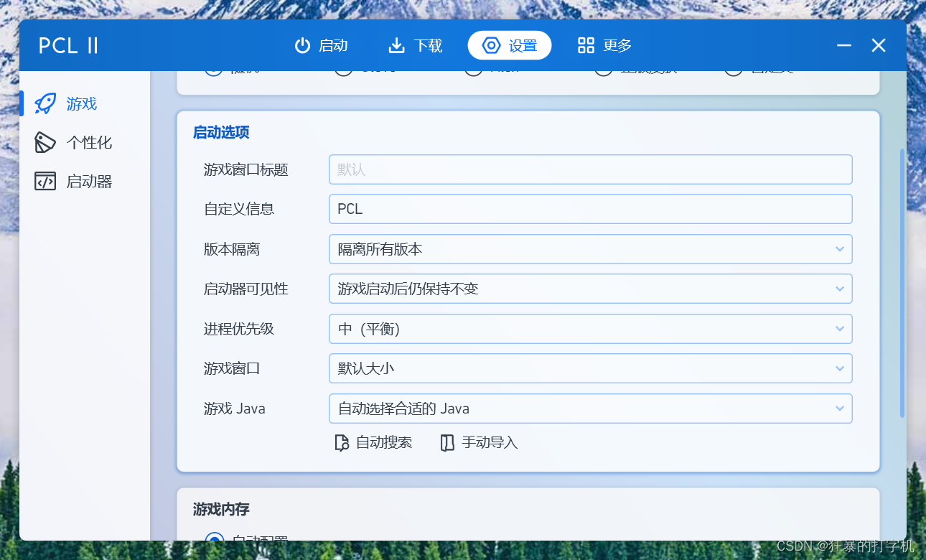926x560 pixels.
Task: Select the 设置 (Settings) tab
Action: (510, 45)
